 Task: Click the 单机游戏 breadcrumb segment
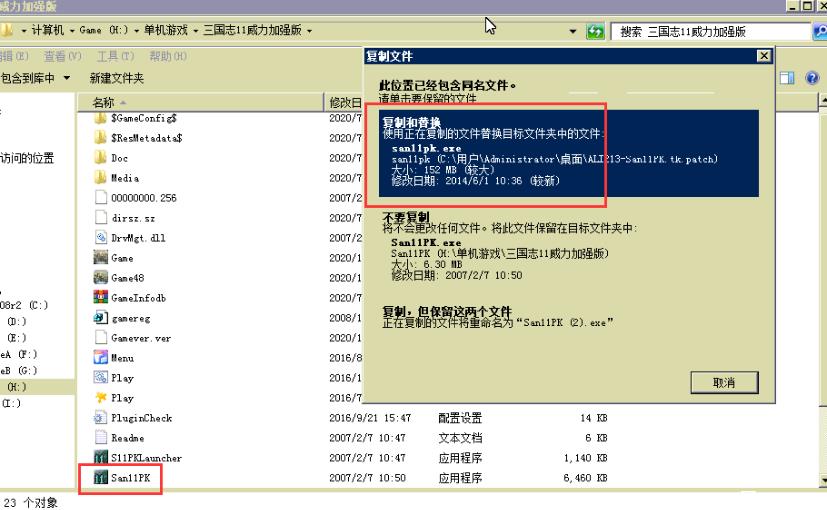[166, 31]
